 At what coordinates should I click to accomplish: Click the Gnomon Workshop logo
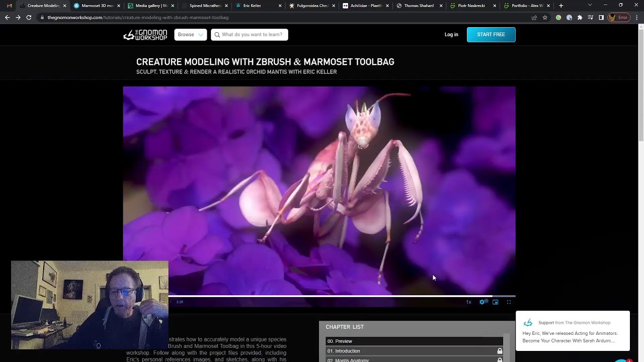click(x=145, y=35)
